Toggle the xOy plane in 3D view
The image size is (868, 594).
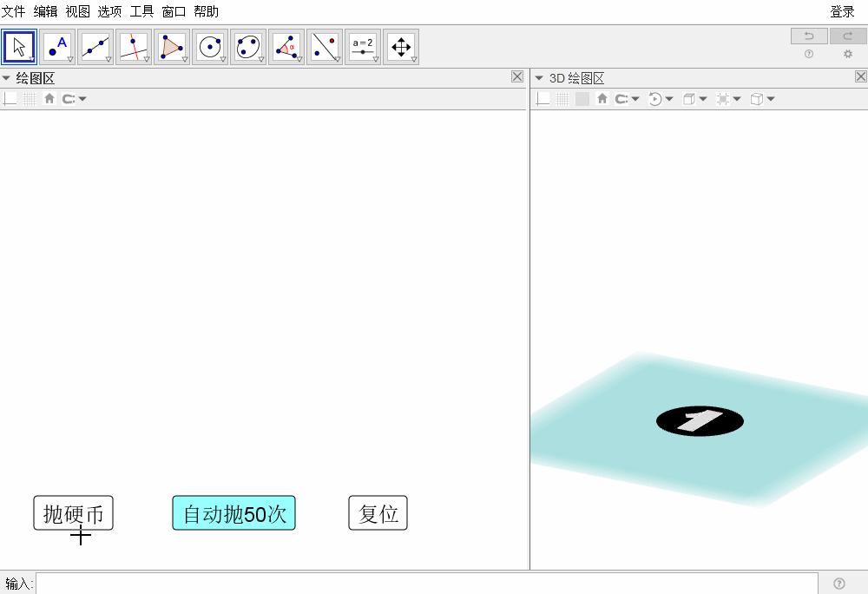click(582, 98)
